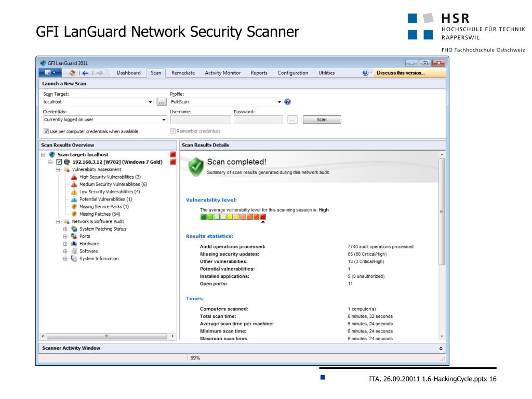Click the help icon next to Profile
532x399 pixels.
coord(288,102)
